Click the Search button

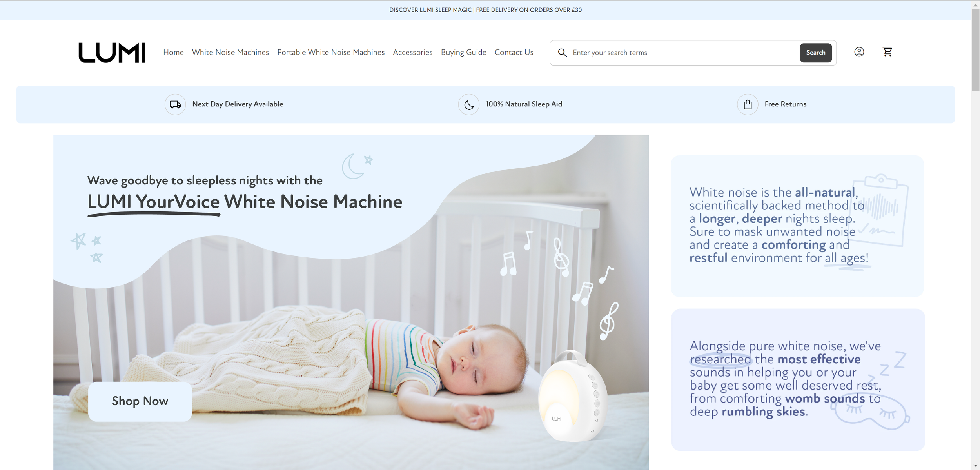(816, 53)
